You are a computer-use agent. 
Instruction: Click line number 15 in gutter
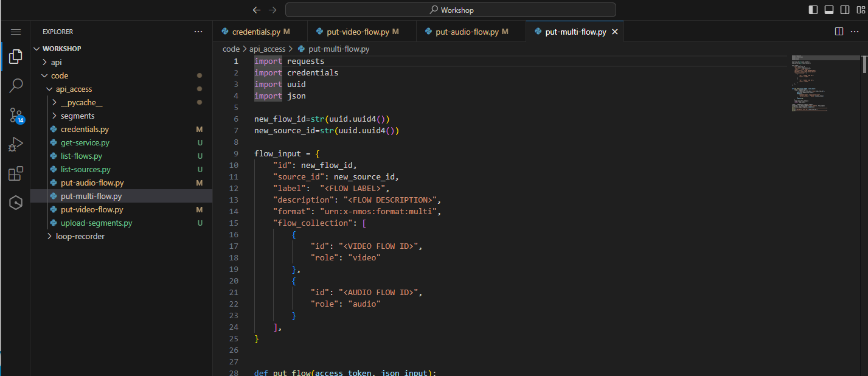pos(234,223)
